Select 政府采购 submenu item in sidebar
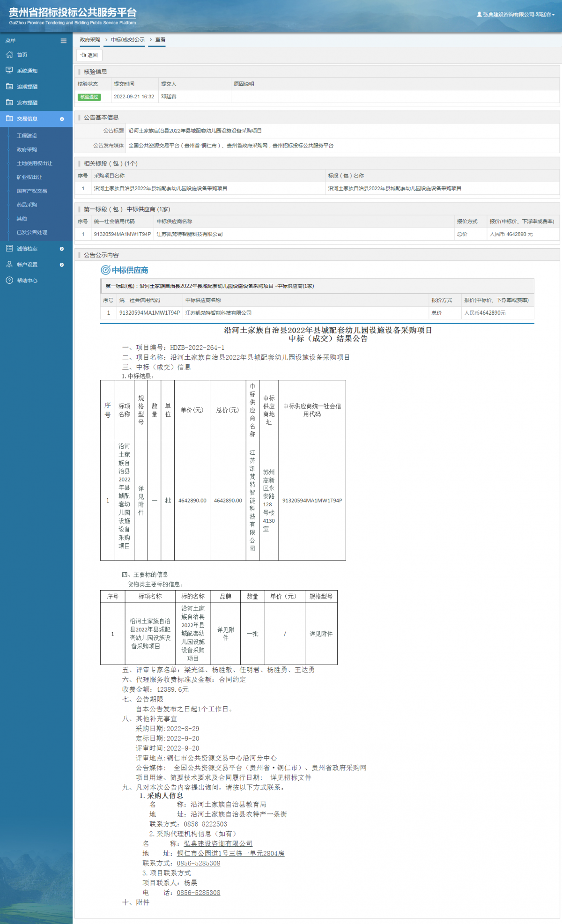The height and width of the screenshot is (924, 562). tap(27, 149)
